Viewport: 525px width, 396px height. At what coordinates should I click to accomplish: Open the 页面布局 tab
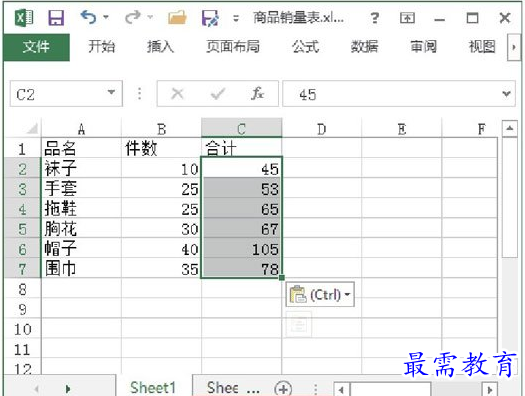point(233,47)
